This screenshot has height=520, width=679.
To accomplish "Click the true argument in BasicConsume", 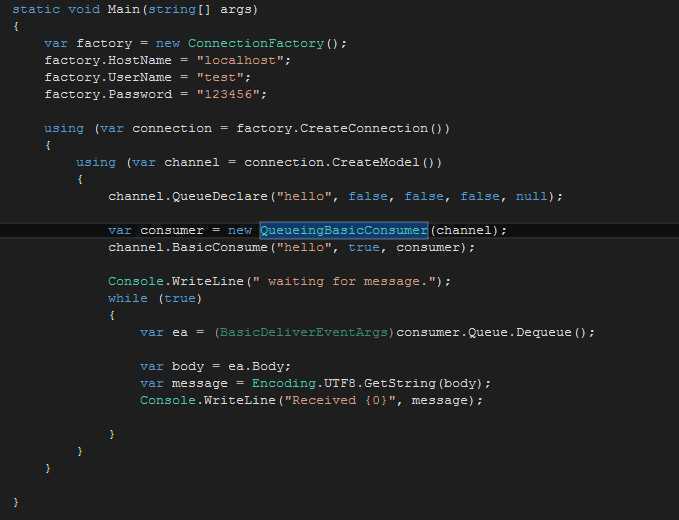I will point(364,247).
